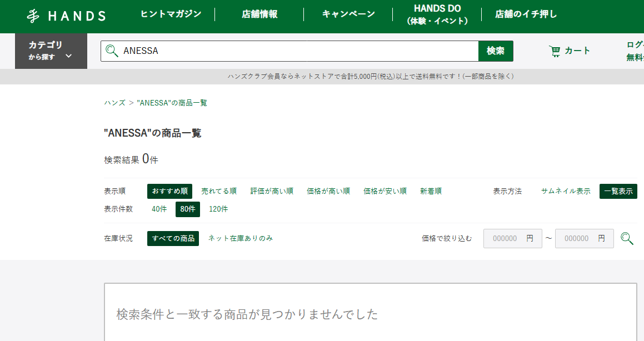This screenshot has height=341, width=644.
Task: Click the search magnifier icon in search box
Action: click(112, 51)
